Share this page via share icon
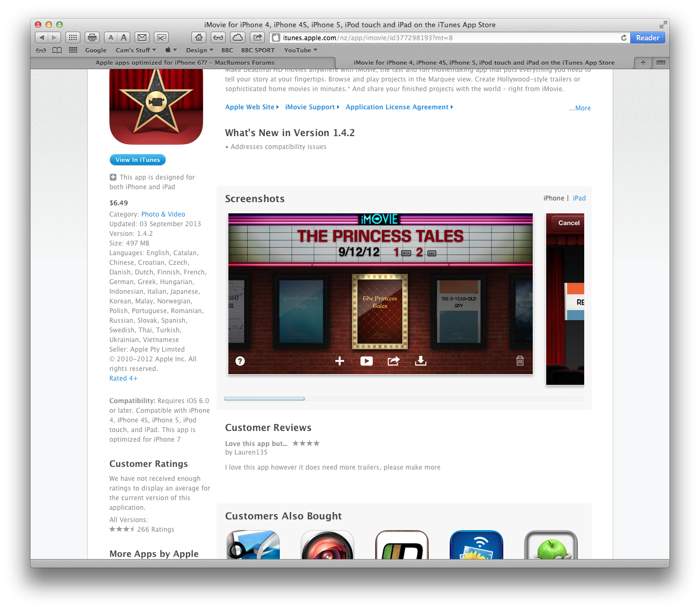Screen dimensions: 700x610 (x=258, y=38)
